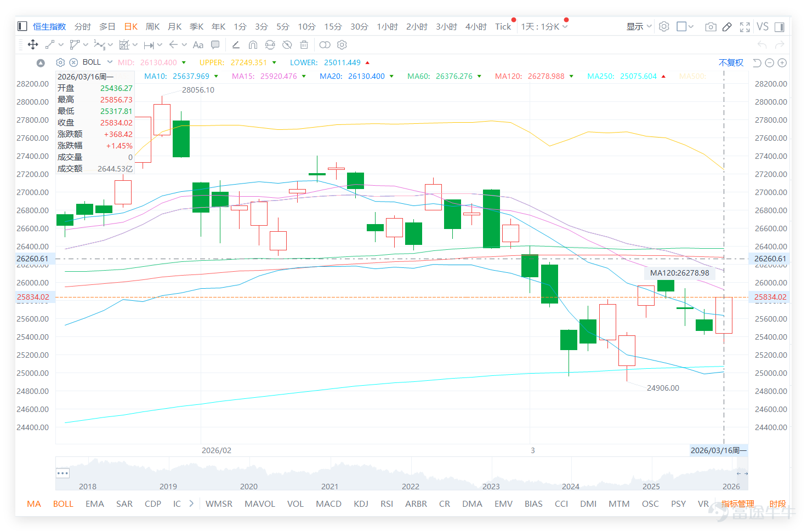Toggle MA120 line visibility arrow
The width and height of the screenshot is (807, 532).
tap(571, 76)
